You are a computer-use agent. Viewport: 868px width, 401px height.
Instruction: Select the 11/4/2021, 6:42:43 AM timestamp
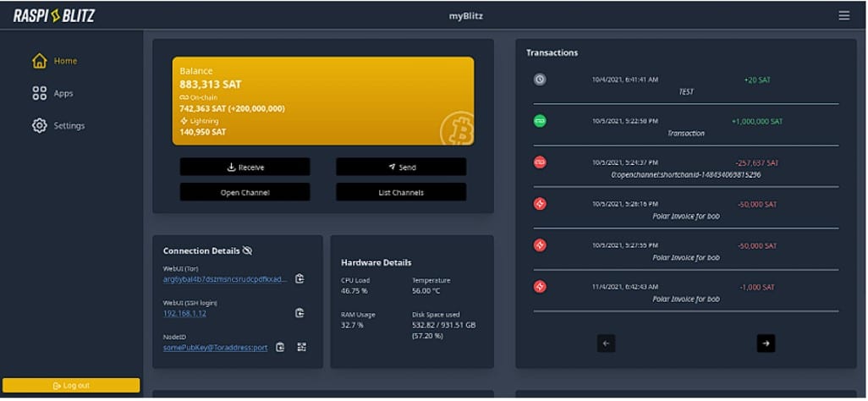625,287
